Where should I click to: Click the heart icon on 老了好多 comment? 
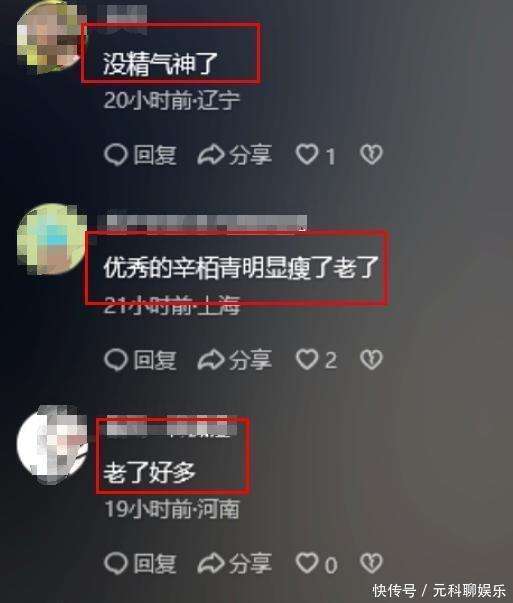click(307, 563)
